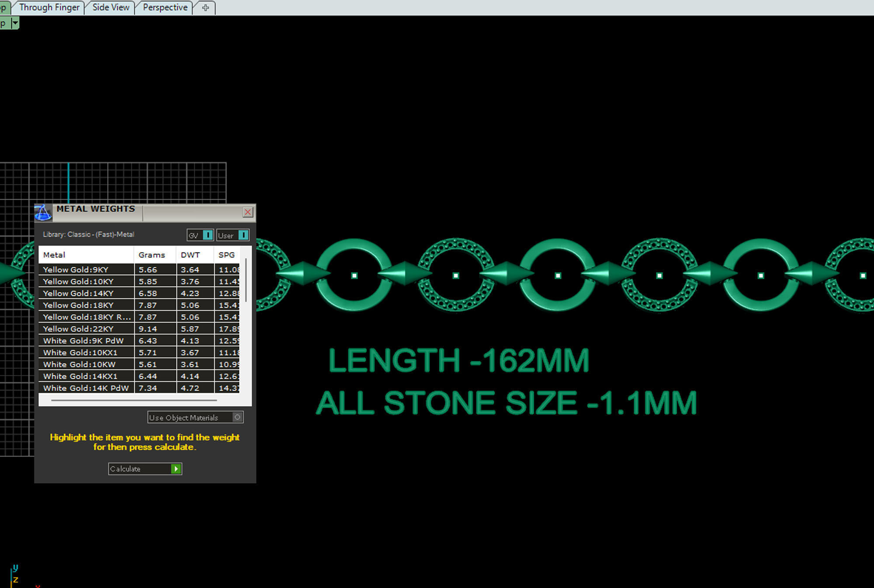
Task: Click the vertical scrollbar in metal list
Action: tap(246, 280)
